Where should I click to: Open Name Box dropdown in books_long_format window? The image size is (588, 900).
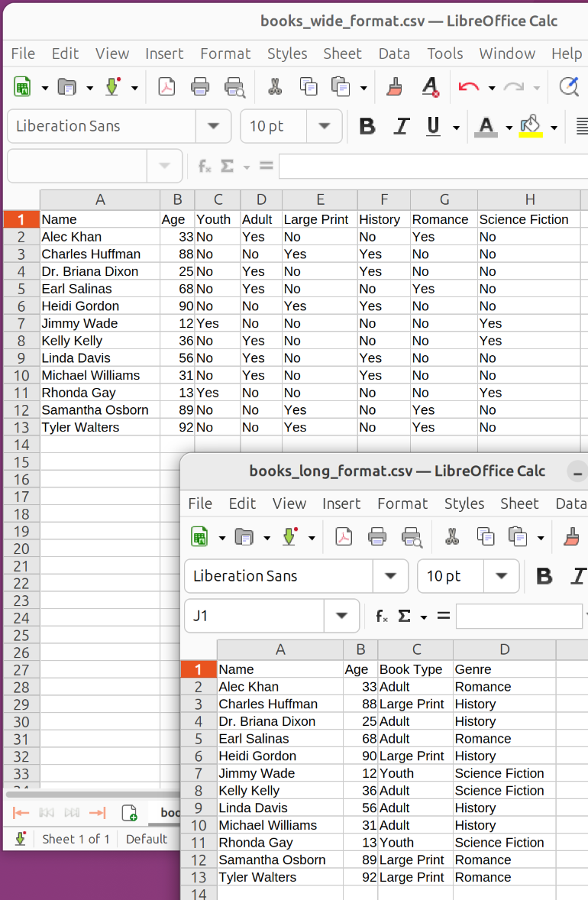(342, 616)
